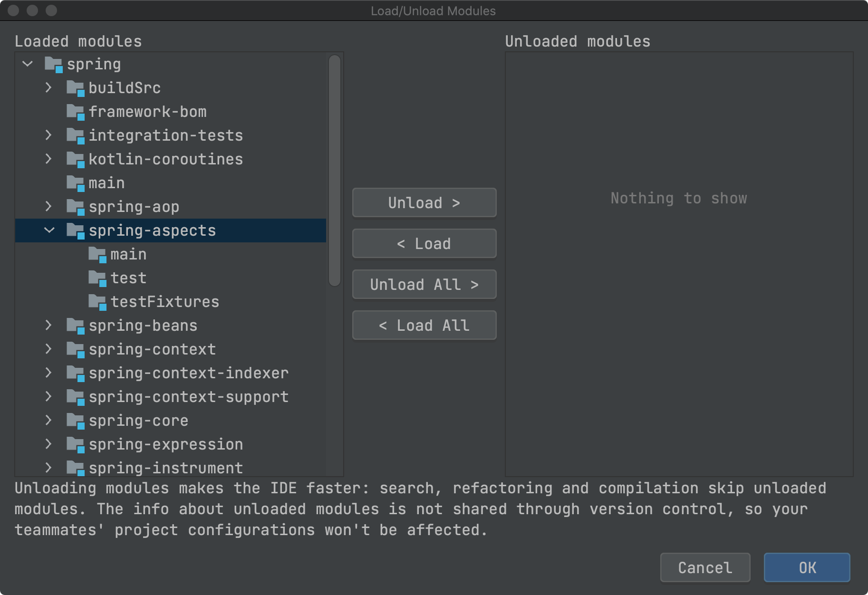868x595 pixels.
Task: Click the kotlin-coroutines module folder icon
Action: click(75, 159)
